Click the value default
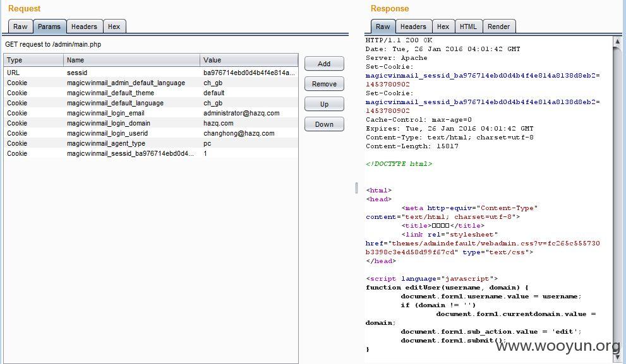This screenshot has height=364, width=626. point(214,93)
